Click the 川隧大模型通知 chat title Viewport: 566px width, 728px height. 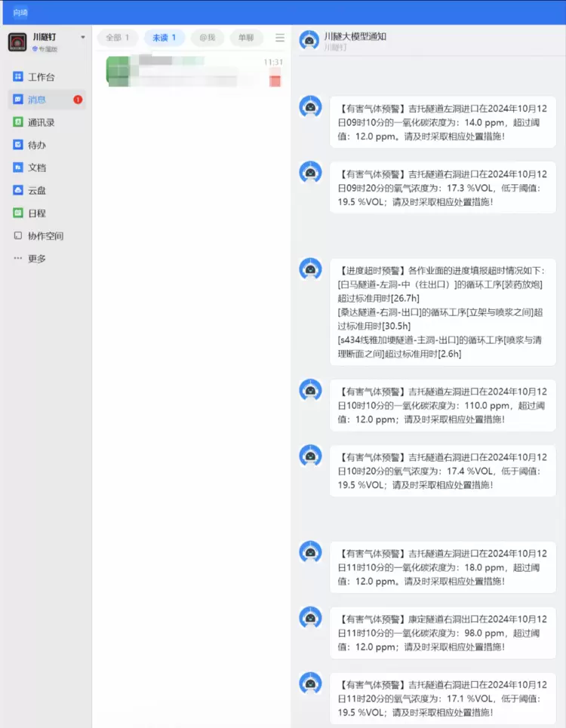pyautogui.click(x=355, y=36)
